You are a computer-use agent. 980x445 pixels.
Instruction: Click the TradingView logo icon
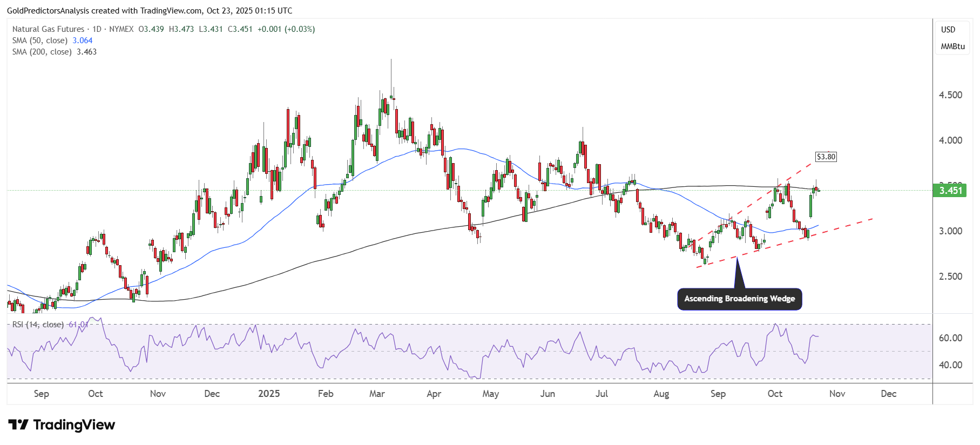tap(18, 425)
